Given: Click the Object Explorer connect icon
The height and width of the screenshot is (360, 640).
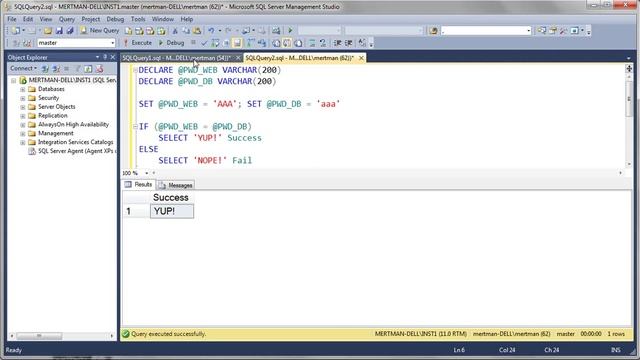Looking at the screenshot, I should tap(45, 69).
